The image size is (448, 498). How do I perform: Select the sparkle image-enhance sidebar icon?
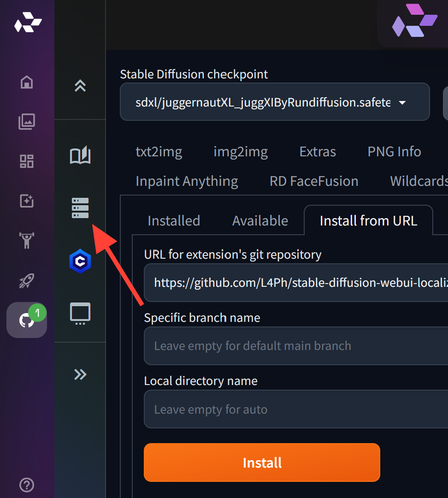coord(26,201)
